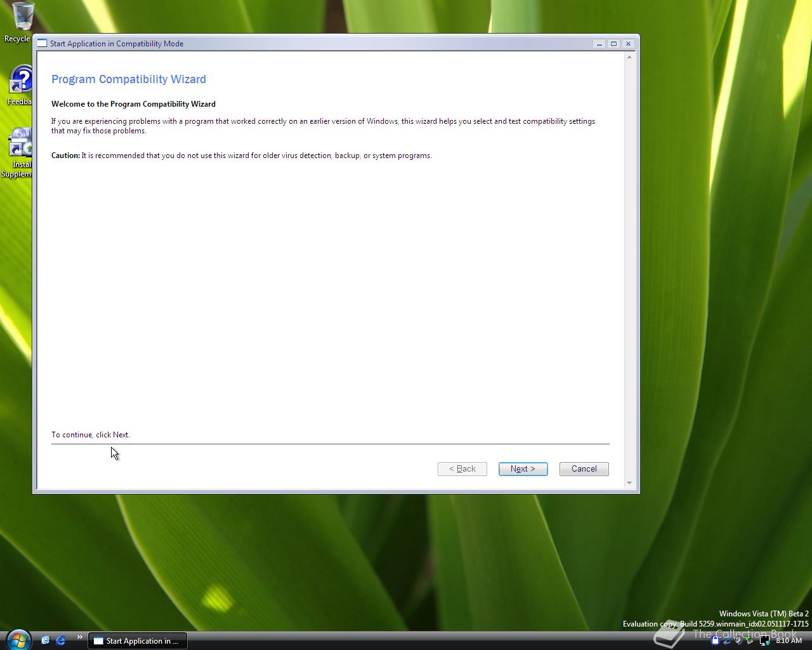Open the volume speaker tray icon

tap(739, 640)
